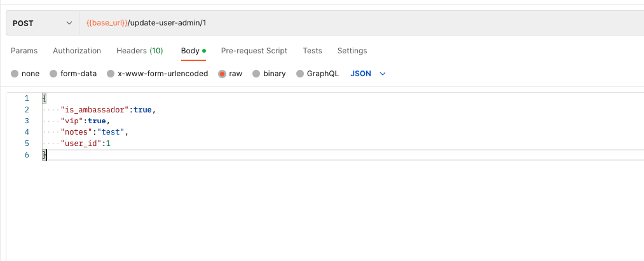Pick the raw body radio button
Screen dimensions: 644x261
[x=223, y=74]
